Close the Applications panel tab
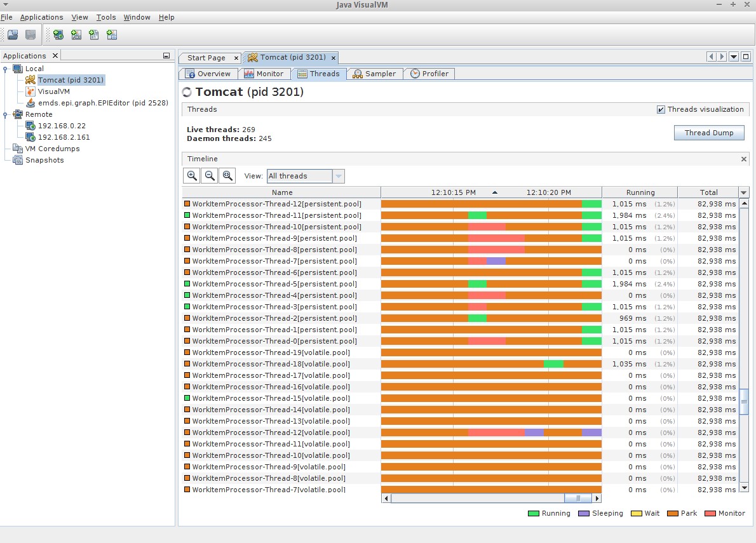Screen dimensions: 756x543 coord(55,55)
